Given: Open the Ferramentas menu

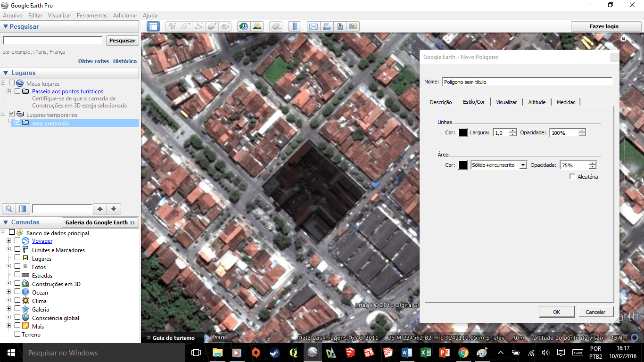Looking at the screenshot, I should [x=92, y=16].
